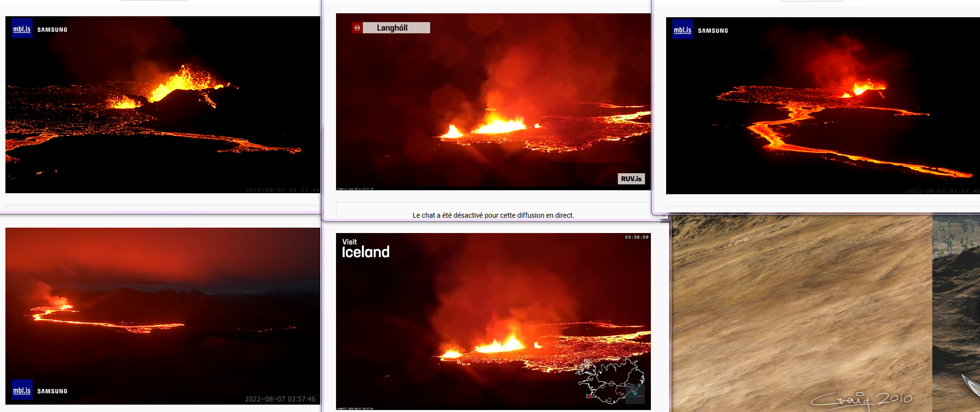Click the teal W logo box on the map overlay

tap(635, 394)
